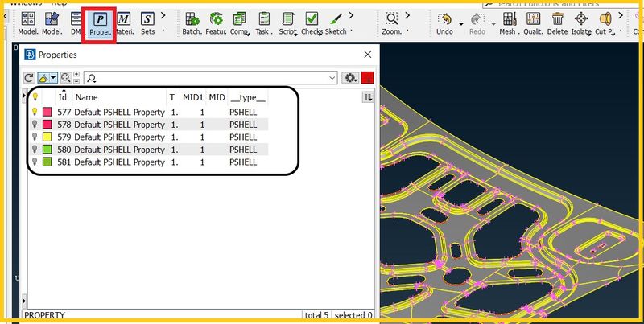Viewport: 644px width, 324px height.
Task: Select the Default PSHELL Property name of Id 578
Action: coord(119,125)
